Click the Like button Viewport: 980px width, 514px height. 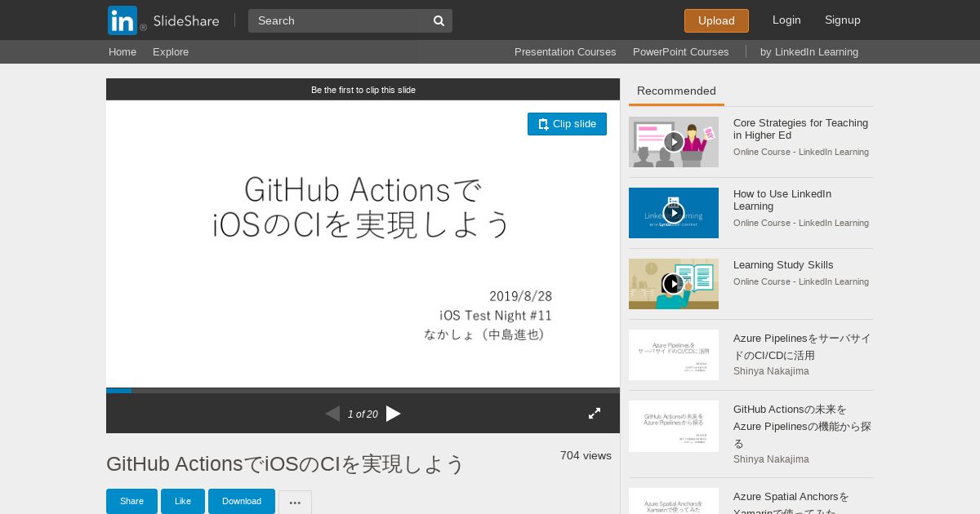coord(183,501)
